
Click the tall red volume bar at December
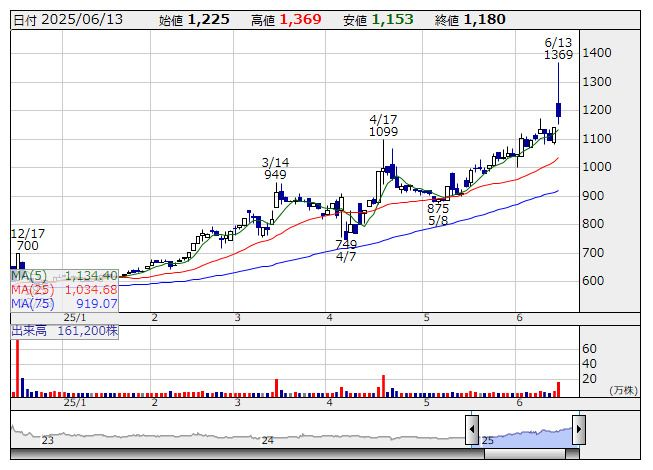(17, 368)
